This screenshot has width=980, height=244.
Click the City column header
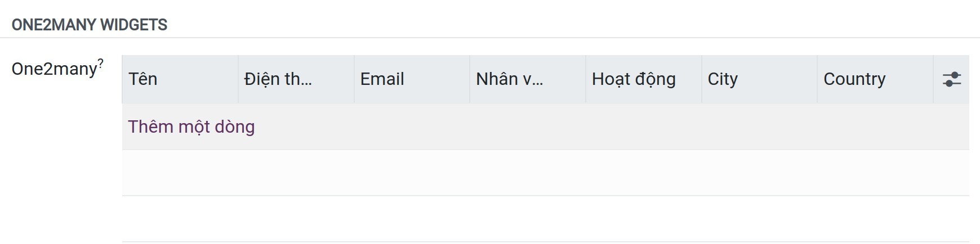760,79
